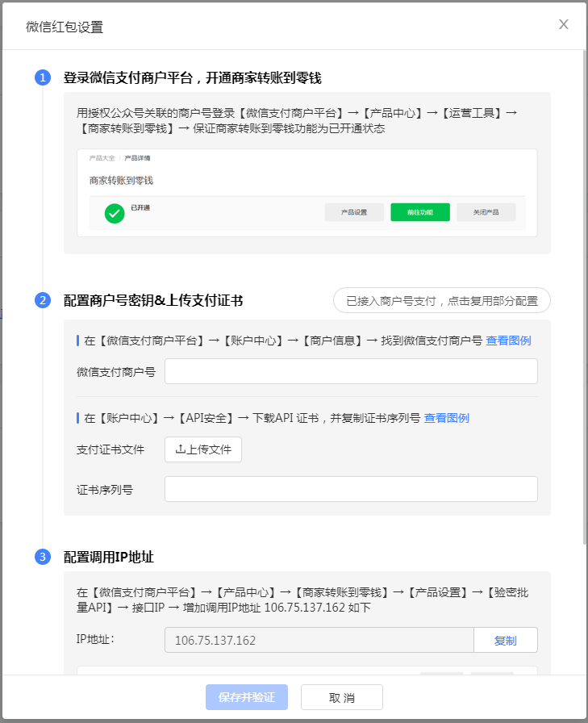Click the 产品设置 button in example image

pos(354,212)
